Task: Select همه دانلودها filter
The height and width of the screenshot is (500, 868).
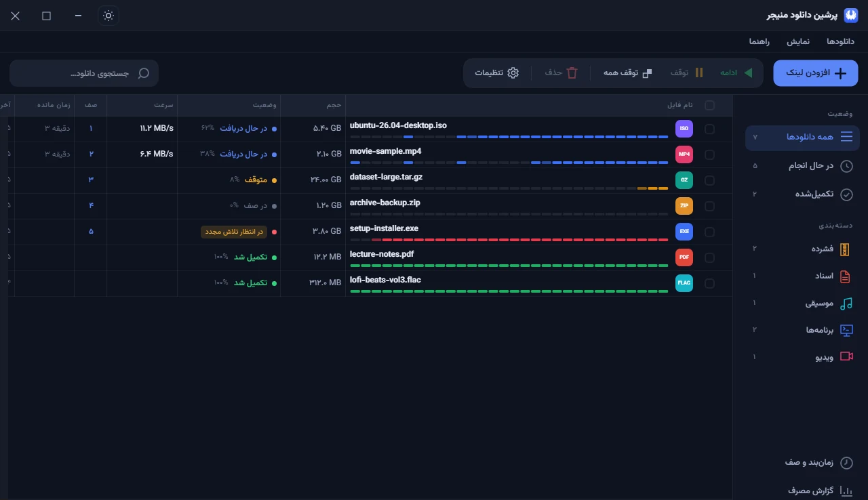Action: tap(803, 138)
